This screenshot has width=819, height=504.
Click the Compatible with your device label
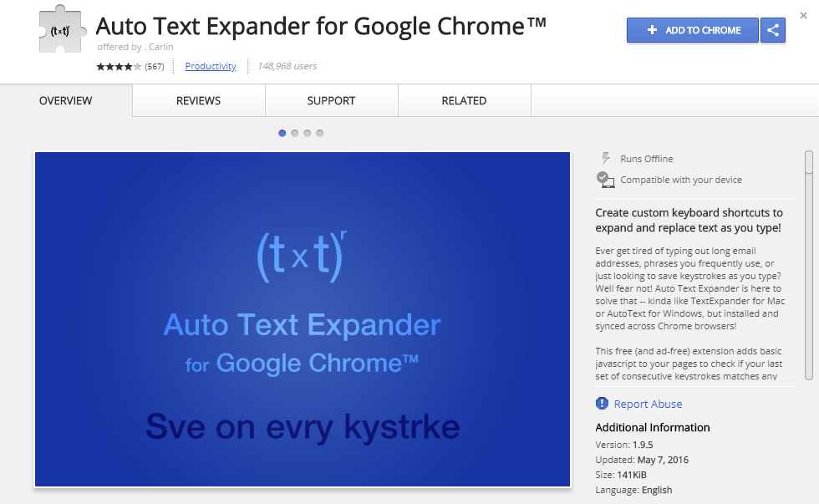[681, 180]
